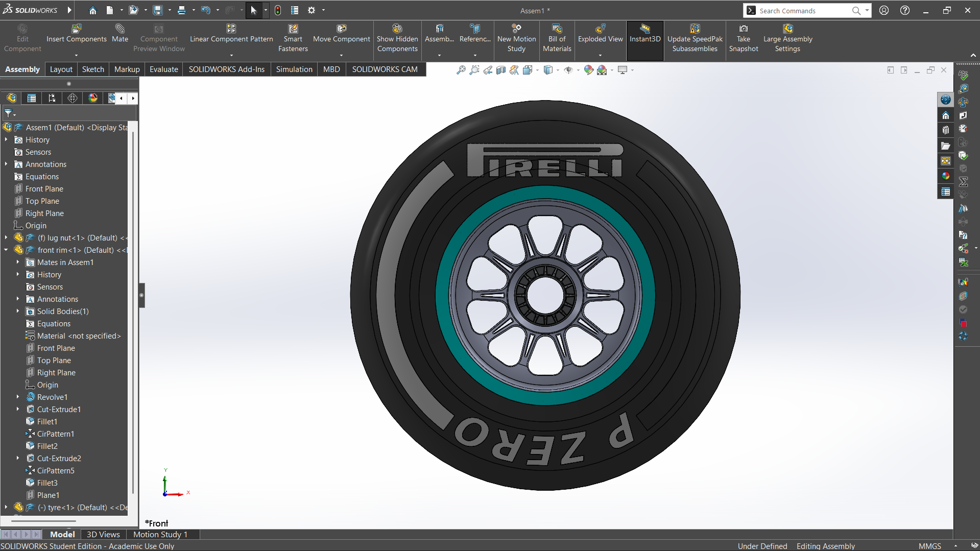Expand the tyre<1> component
980x551 pixels.
pos(6,507)
